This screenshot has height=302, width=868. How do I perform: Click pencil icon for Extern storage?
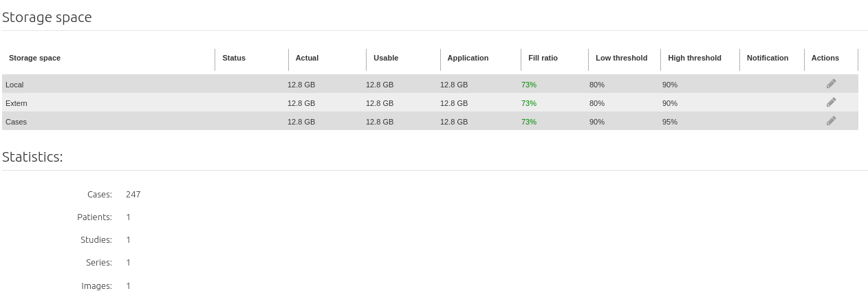pos(831,103)
